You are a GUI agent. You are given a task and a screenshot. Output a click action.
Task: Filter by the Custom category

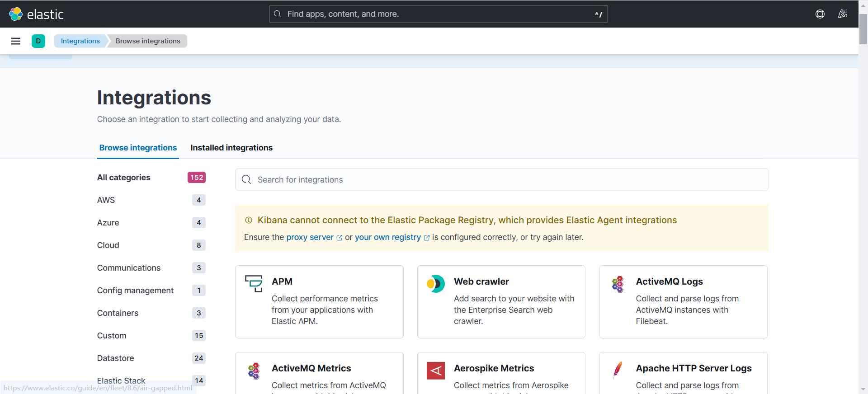pos(112,336)
